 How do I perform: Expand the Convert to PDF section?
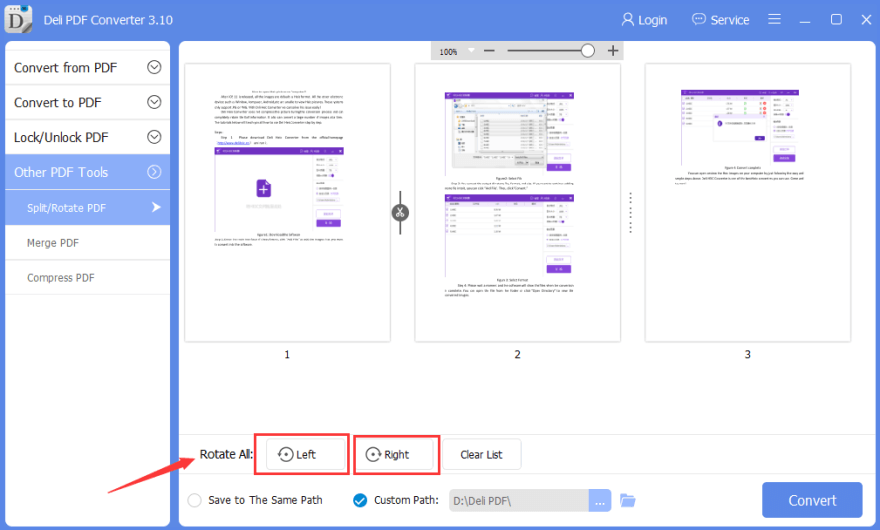(88, 102)
